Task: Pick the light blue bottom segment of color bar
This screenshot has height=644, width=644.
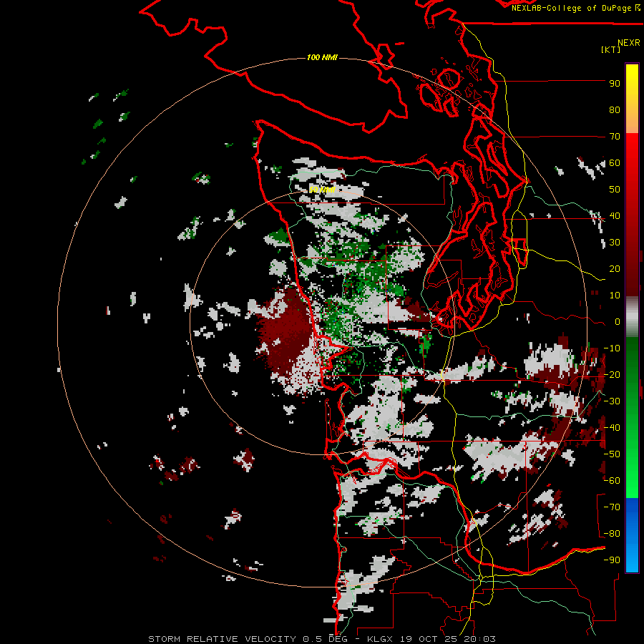Action: 632,555
